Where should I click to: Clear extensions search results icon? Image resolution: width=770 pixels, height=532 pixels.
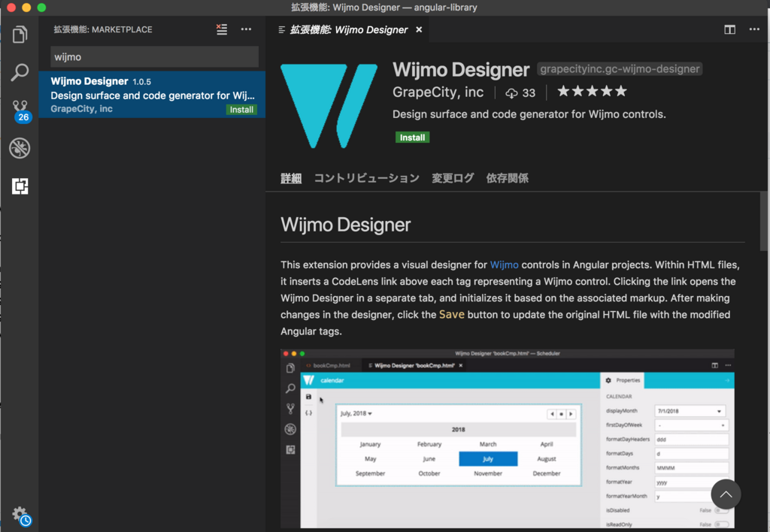[x=222, y=29]
